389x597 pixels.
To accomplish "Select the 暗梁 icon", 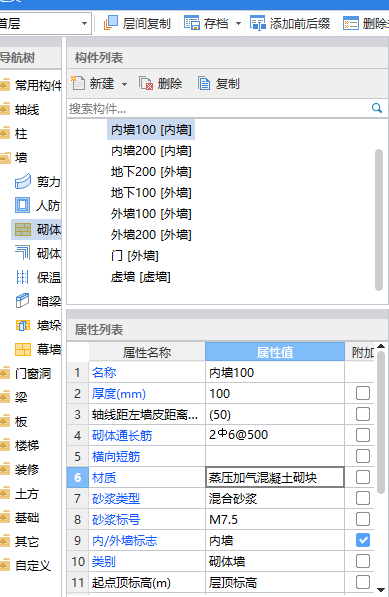I will (x=22, y=301).
